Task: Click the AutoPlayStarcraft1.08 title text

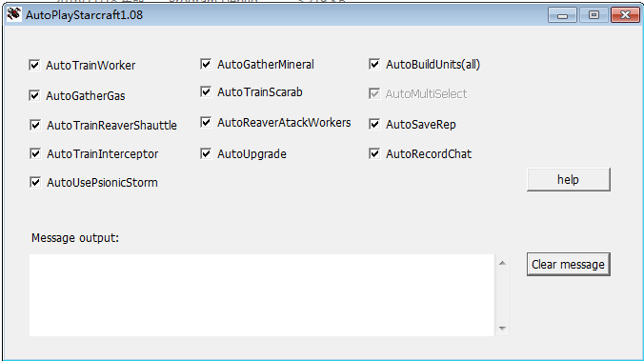Action: point(84,15)
